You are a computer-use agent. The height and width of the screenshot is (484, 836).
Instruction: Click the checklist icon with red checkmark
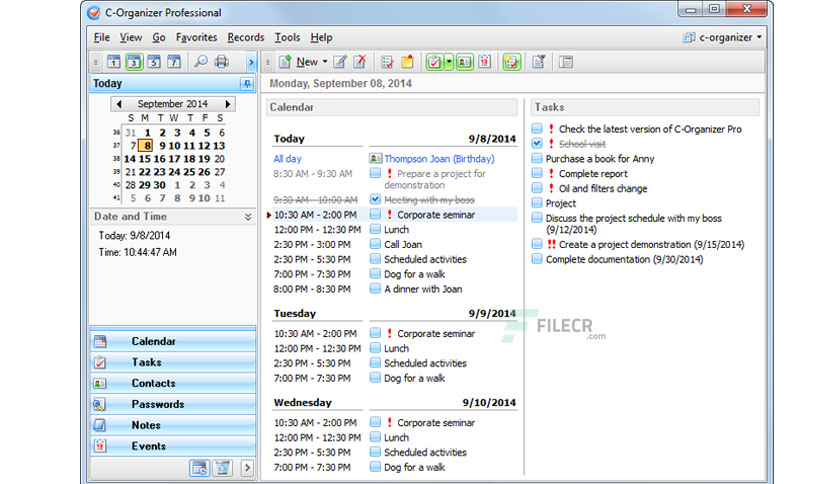(x=387, y=62)
